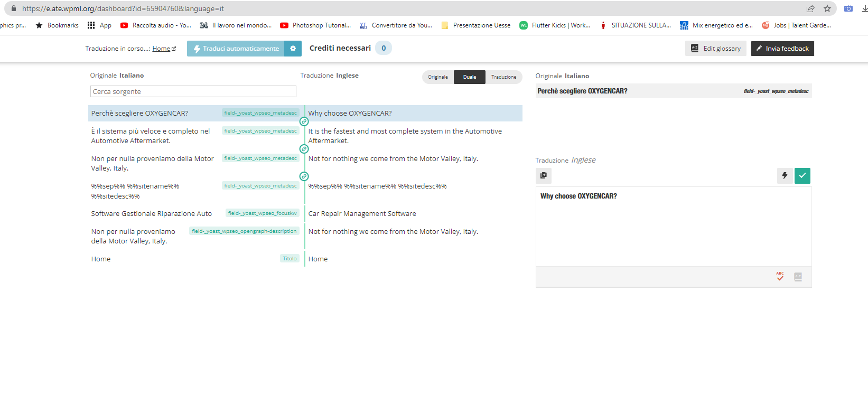Image resolution: width=868 pixels, height=405 pixels.
Task: Switch to Duale view mode
Action: pyautogui.click(x=470, y=77)
